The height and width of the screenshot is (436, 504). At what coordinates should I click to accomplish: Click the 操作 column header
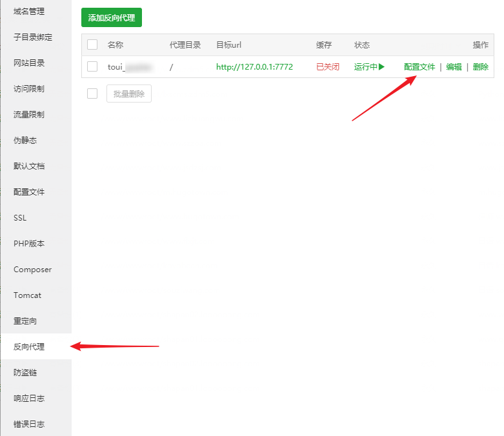click(x=481, y=45)
